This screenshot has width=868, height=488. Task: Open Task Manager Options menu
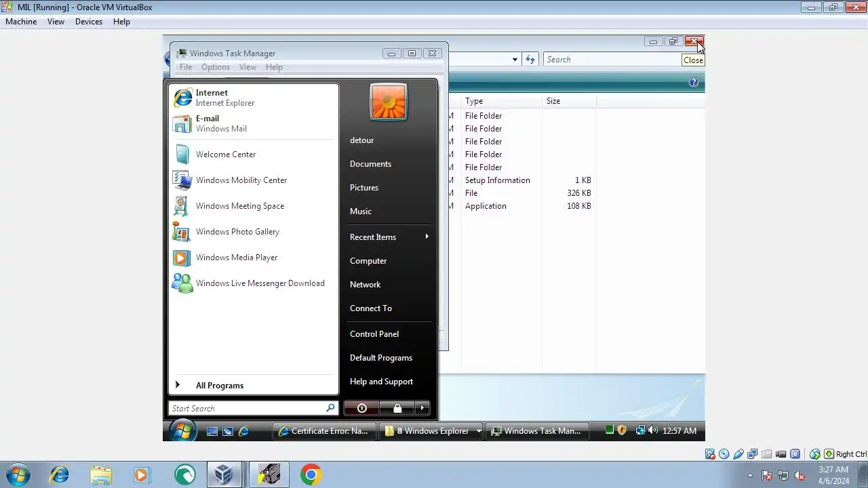[216, 67]
